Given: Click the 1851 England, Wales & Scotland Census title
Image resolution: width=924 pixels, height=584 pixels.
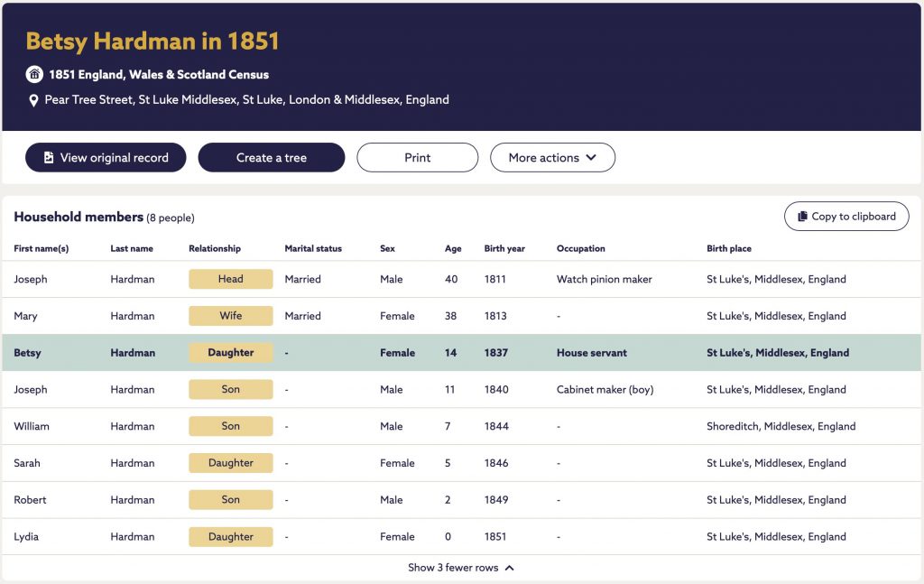Looking at the screenshot, I should [x=159, y=74].
